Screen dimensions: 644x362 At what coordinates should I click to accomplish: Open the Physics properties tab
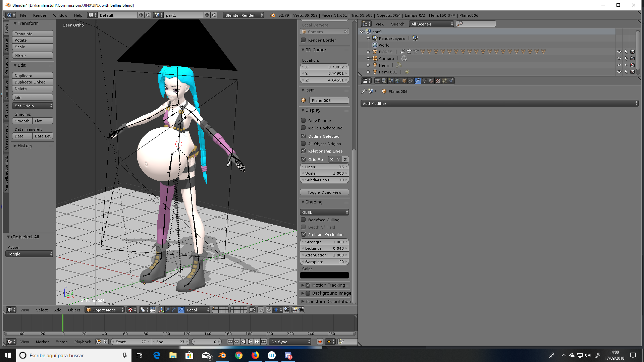click(451, 81)
